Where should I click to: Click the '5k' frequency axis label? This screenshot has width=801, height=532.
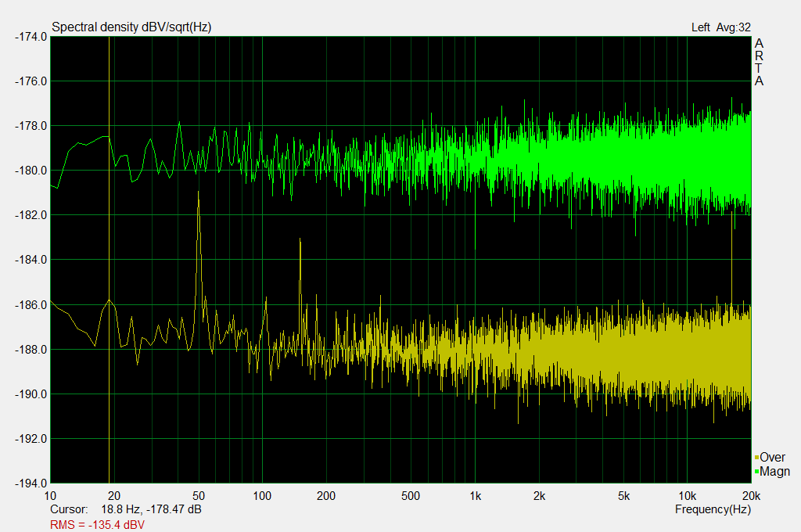point(623,496)
